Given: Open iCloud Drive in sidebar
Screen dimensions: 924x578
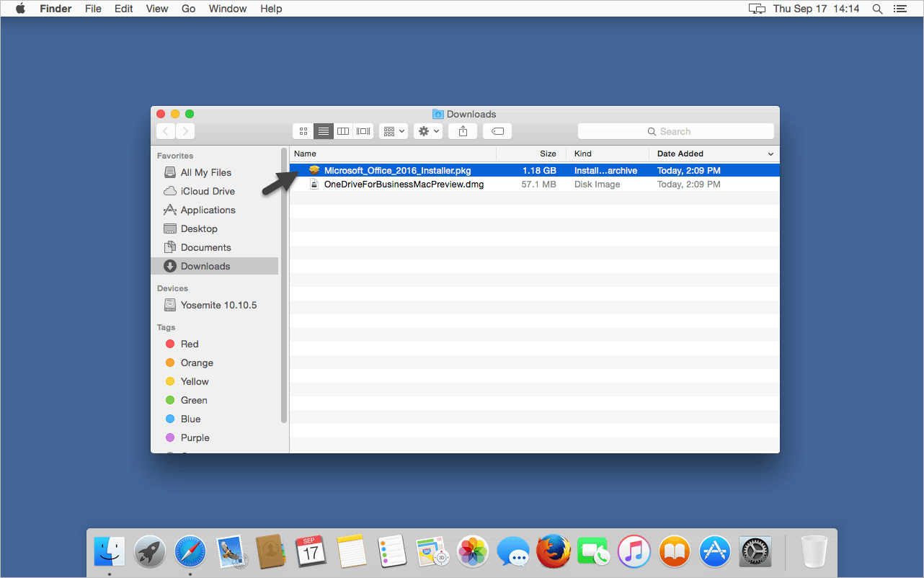Looking at the screenshot, I should click(214, 191).
